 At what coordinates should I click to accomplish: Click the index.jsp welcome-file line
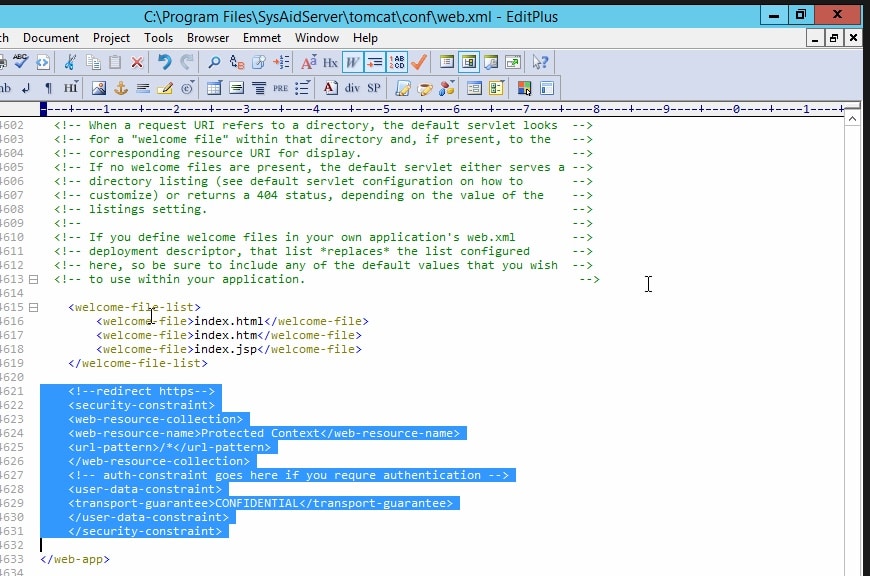click(229, 349)
